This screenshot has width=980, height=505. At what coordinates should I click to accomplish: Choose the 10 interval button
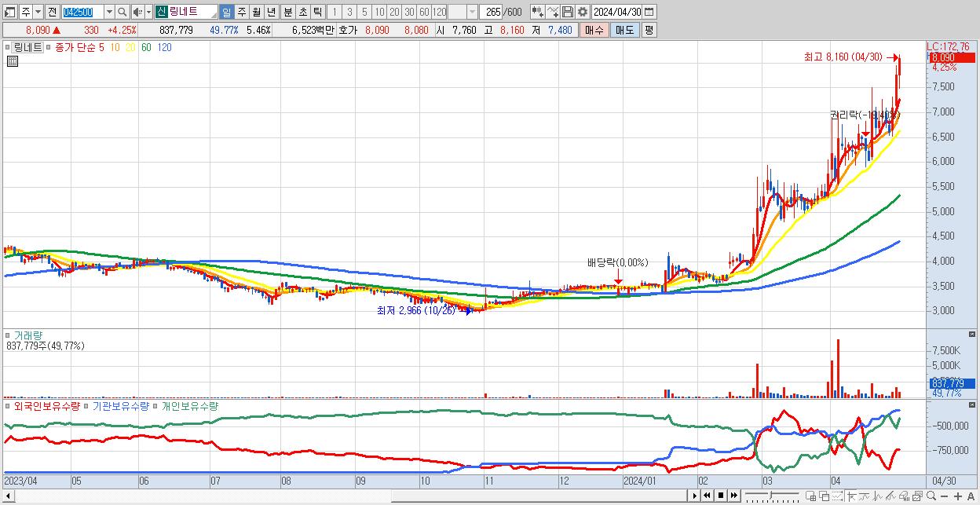[x=379, y=12]
